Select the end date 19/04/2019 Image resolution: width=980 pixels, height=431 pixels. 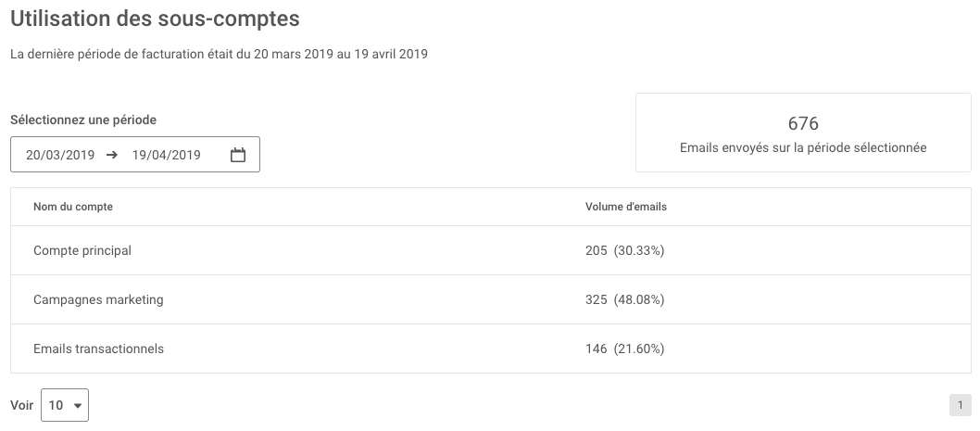point(166,155)
